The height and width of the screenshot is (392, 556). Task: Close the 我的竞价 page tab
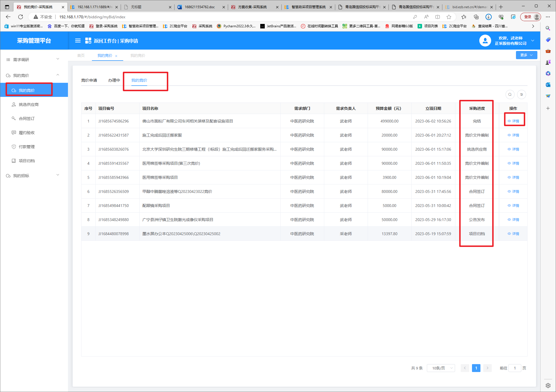(x=116, y=56)
